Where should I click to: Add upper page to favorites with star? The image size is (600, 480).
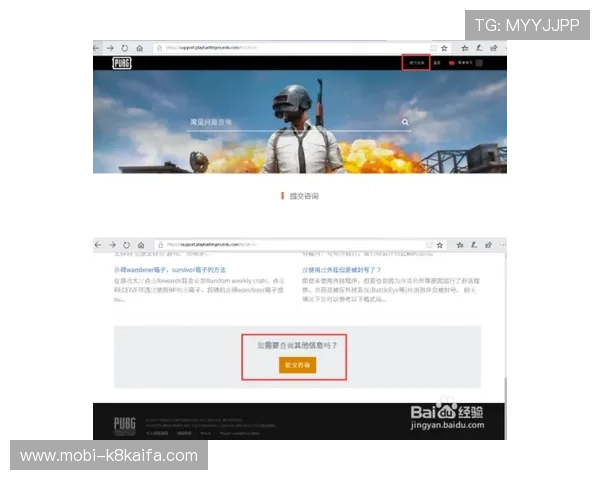(x=444, y=48)
